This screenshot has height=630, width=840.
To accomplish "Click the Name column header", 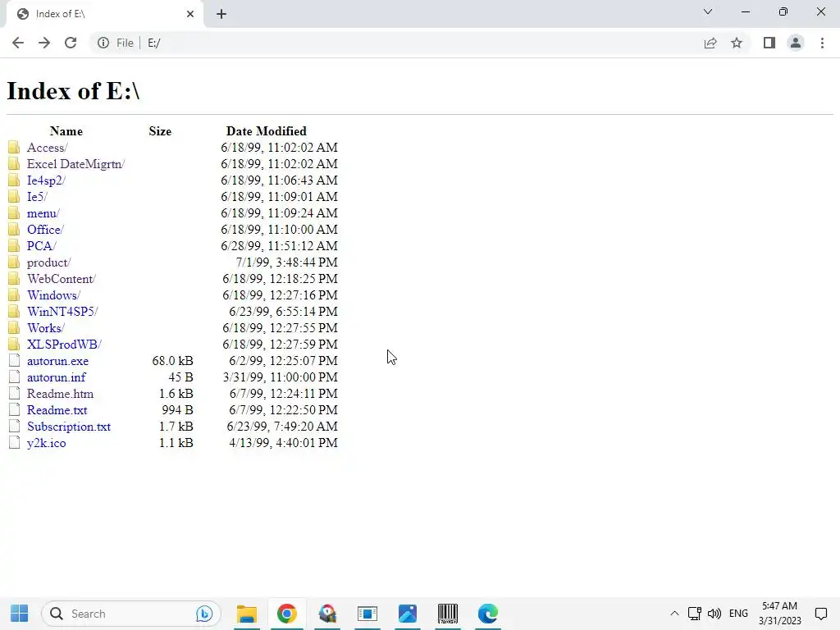I will (x=66, y=131).
